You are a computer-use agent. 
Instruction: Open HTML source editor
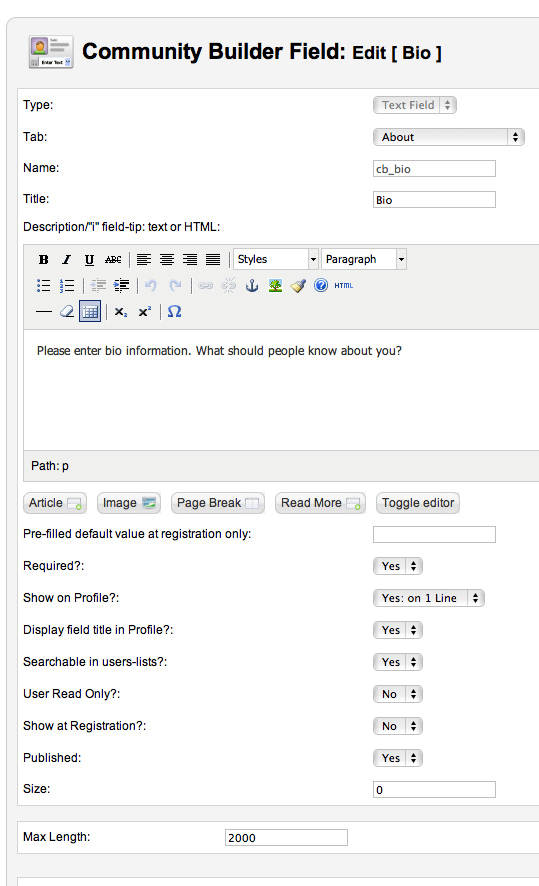(344, 285)
